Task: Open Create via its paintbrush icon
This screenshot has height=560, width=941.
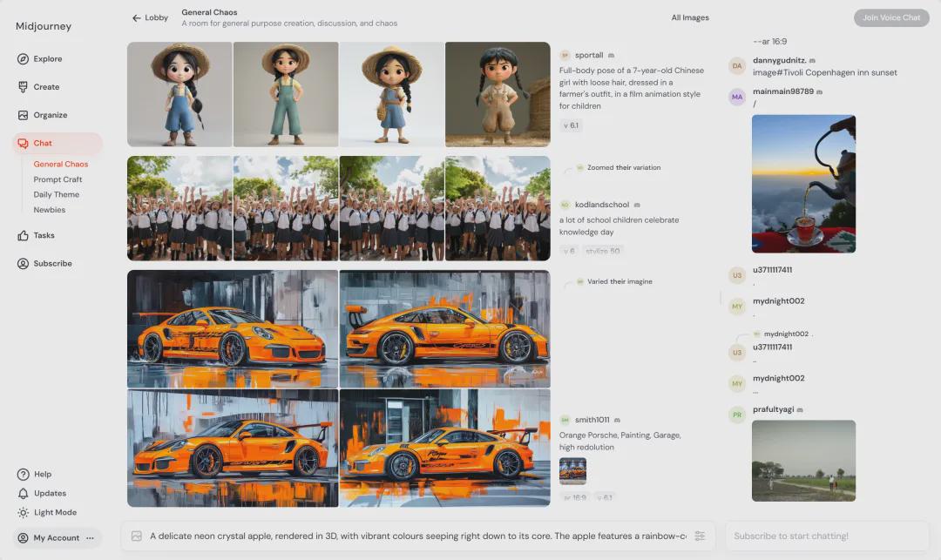Action: (24, 87)
